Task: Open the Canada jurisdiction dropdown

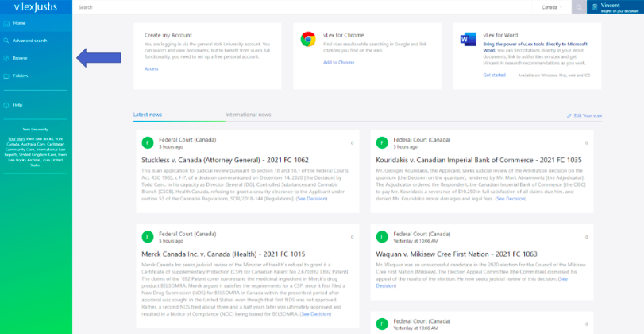Action: [x=553, y=7]
